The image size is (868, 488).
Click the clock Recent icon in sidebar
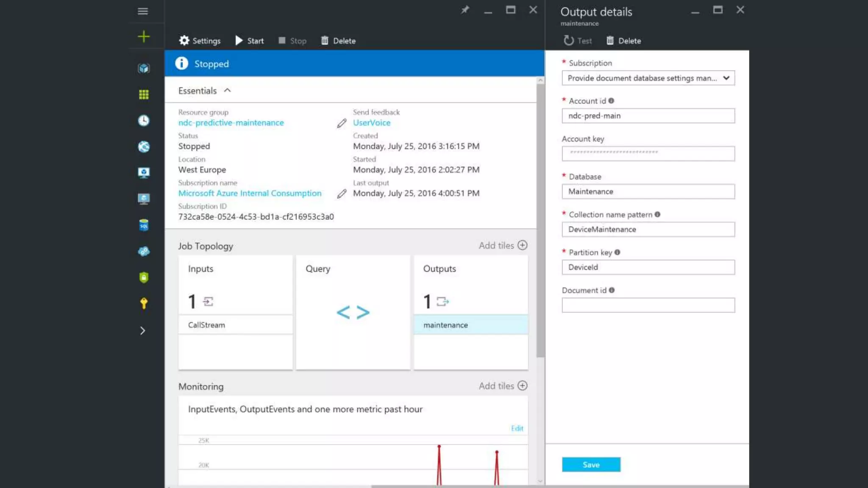(x=144, y=121)
